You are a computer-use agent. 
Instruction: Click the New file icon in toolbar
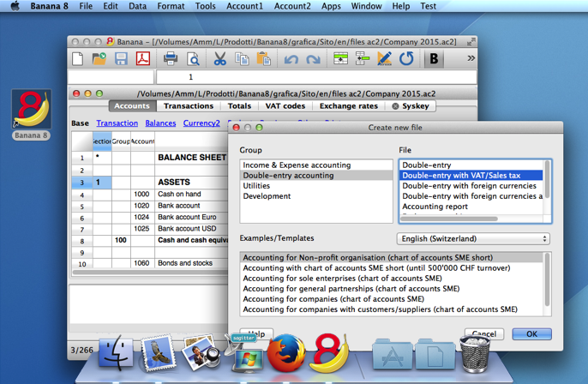(78, 59)
